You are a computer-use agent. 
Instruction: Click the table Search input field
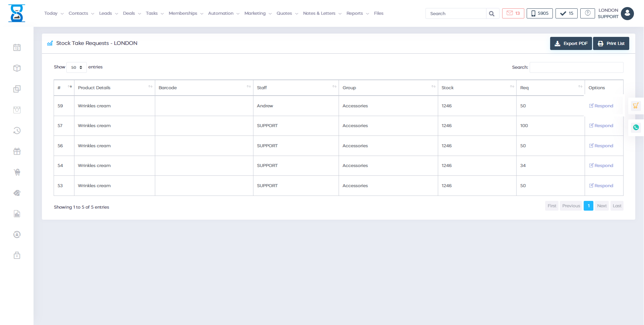(576, 67)
